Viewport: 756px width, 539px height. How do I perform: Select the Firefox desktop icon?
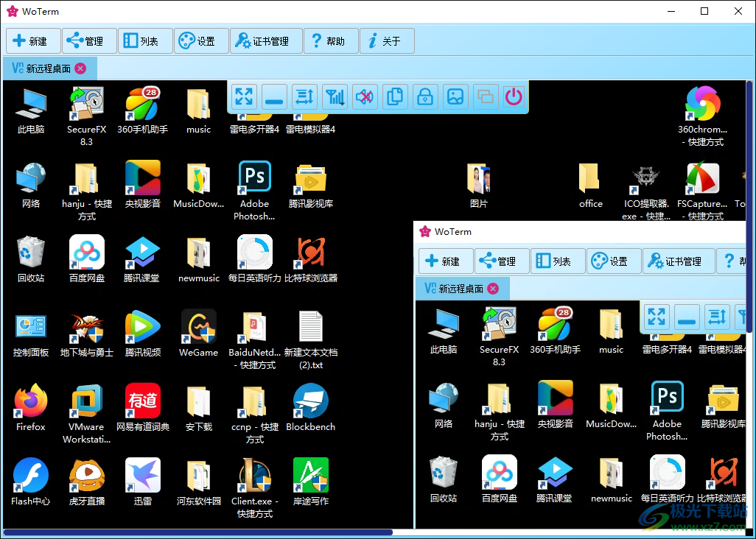pos(31,407)
